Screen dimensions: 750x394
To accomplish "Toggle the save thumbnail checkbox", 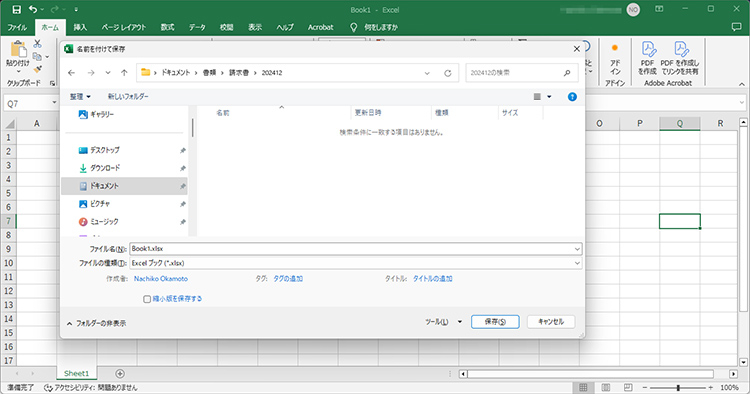I will (x=147, y=299).
